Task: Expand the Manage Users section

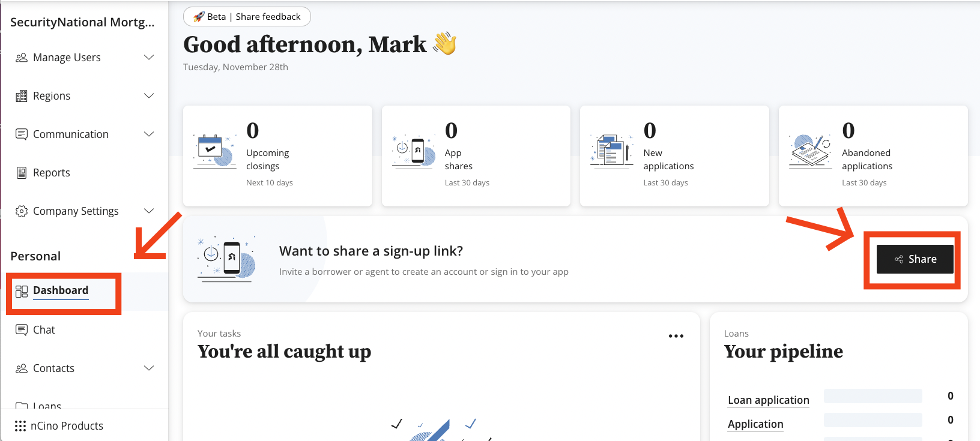Action: coord(149,58)
